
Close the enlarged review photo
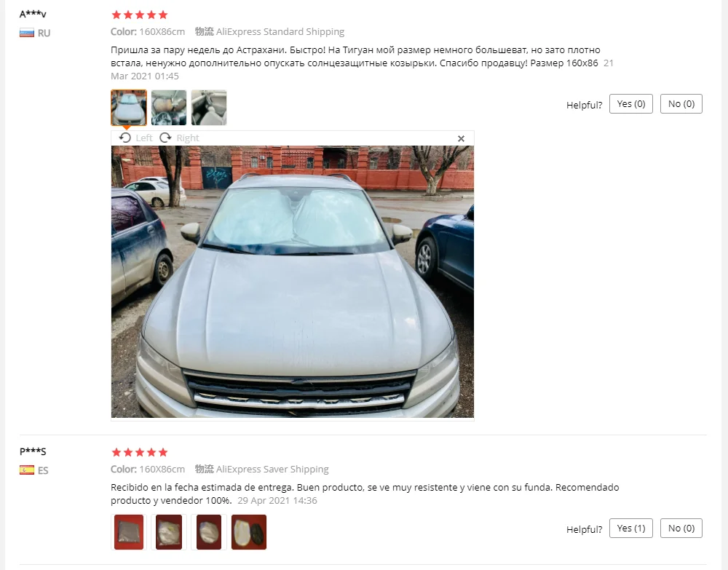pos(461,138)
